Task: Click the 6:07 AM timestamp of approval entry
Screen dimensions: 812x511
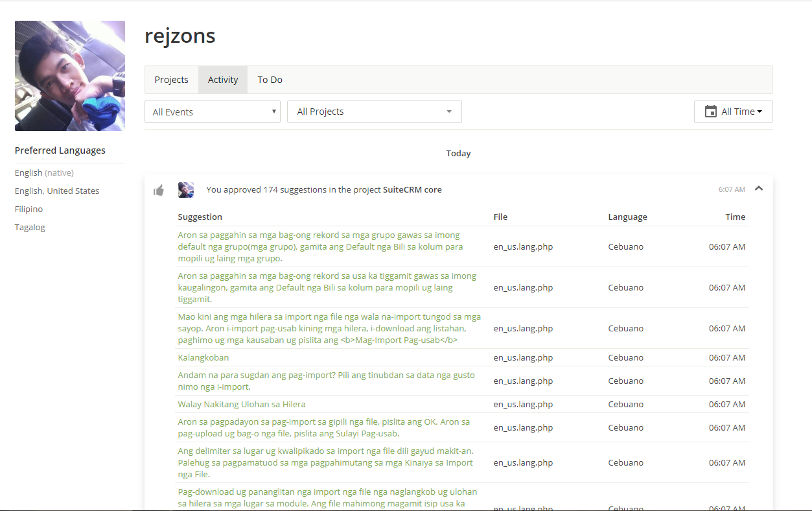Action: [732, 189]
